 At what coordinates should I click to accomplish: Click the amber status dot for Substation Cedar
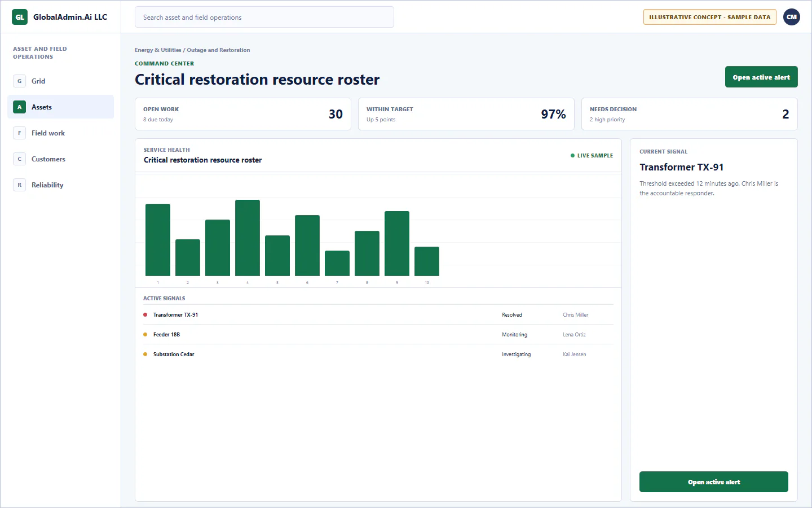[x=145, y=354]
